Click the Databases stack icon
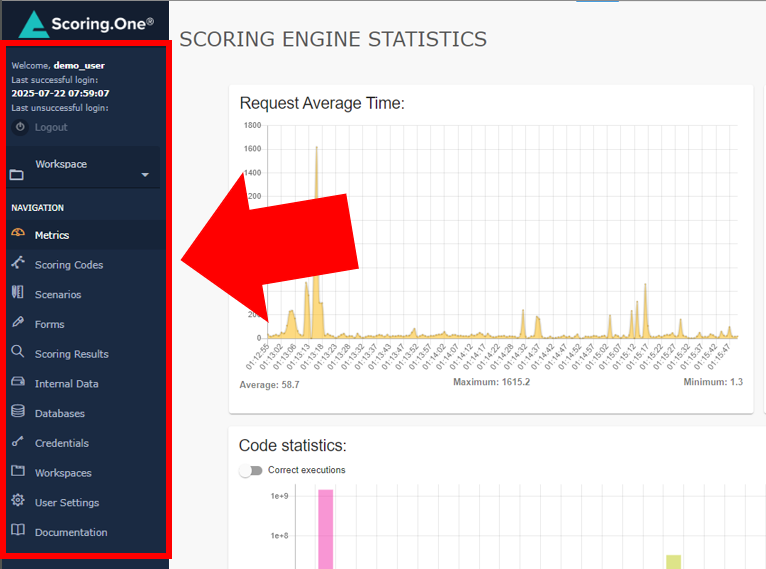 (17, 412)
